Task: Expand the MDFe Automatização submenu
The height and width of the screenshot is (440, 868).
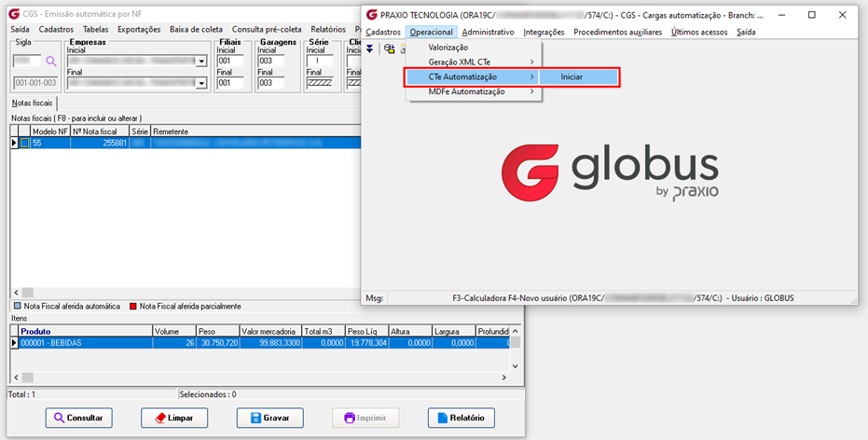Action: coord(474,92)
